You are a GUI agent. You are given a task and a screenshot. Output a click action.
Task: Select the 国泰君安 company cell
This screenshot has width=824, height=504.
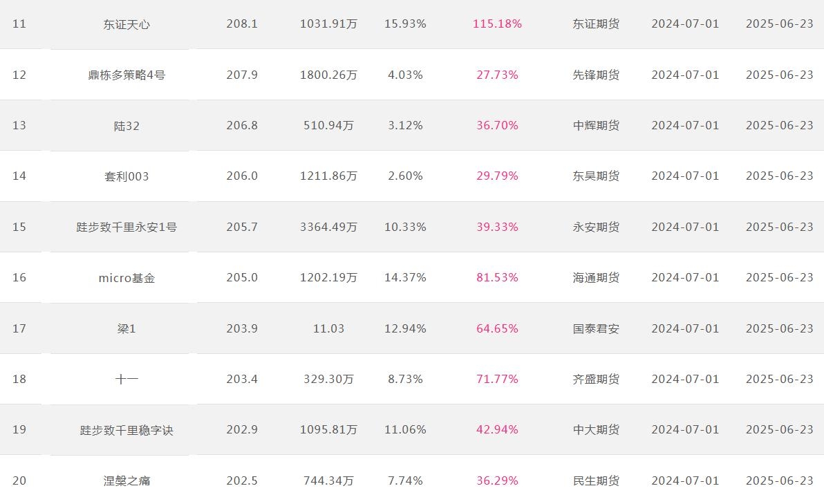click(x=596, y=328)
